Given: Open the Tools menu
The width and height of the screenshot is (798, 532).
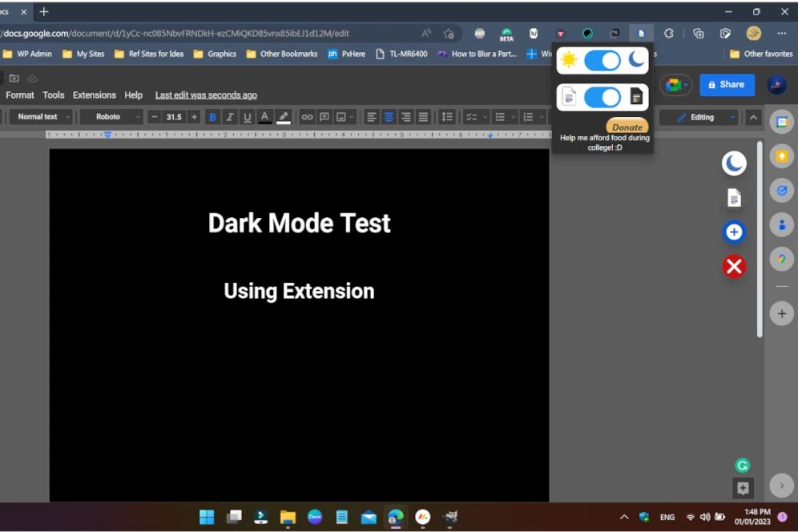Looking at the screenshot, I should coord(54,95).
